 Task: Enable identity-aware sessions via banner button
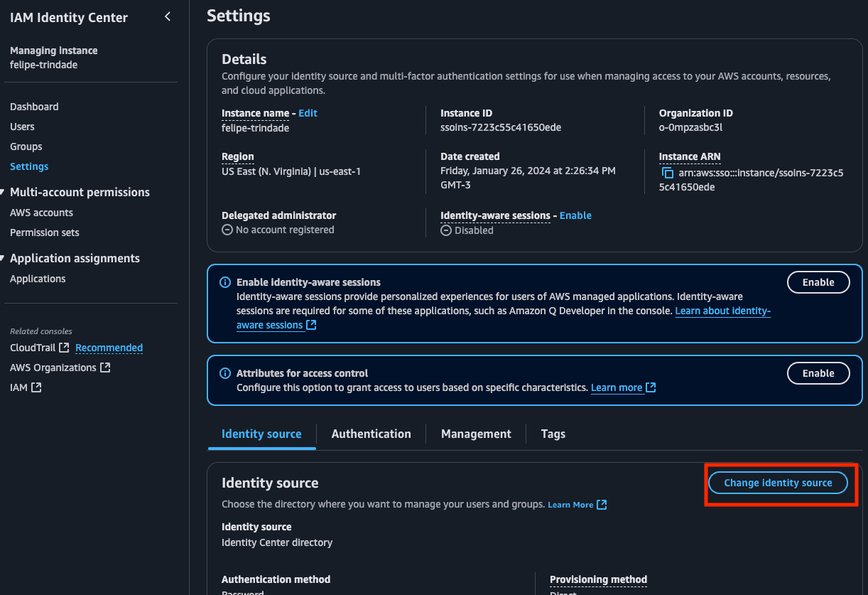818,282
